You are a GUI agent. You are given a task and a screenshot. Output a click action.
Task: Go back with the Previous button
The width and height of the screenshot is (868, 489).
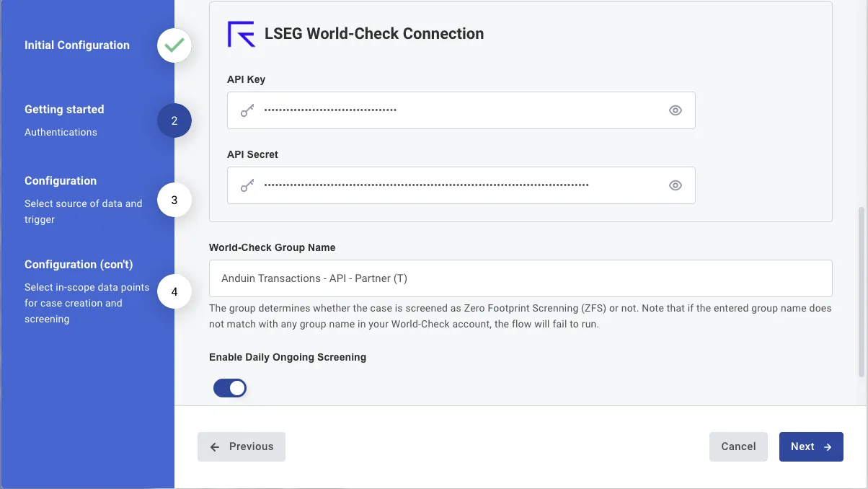point(242,446)
